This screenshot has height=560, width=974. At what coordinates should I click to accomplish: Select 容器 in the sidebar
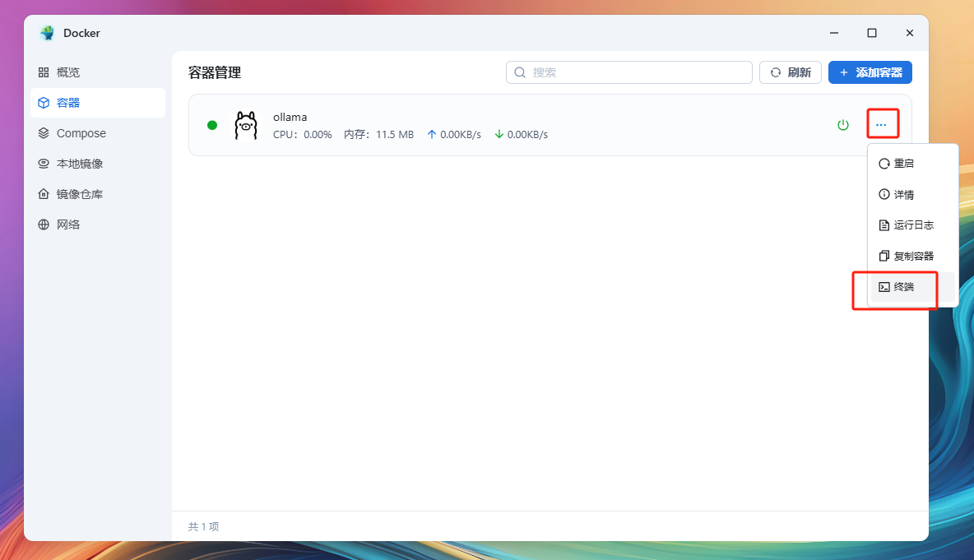pyautogui.click(x=98, y=103)
